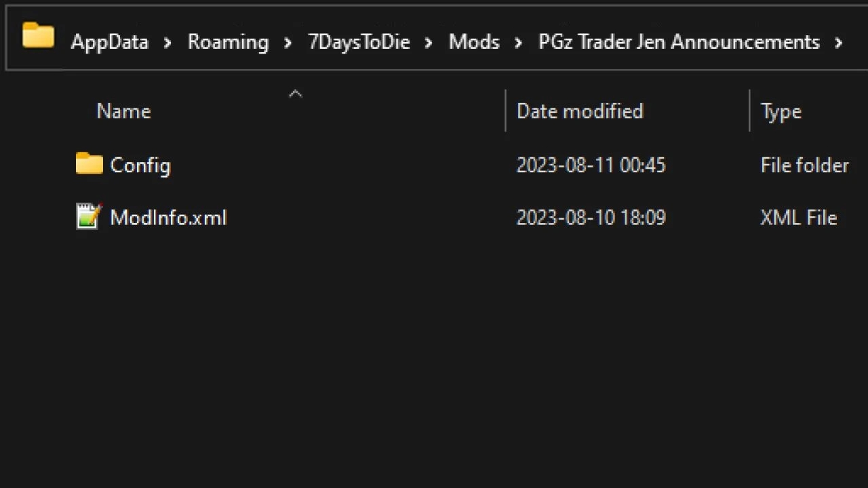868x488 pixels.
Task: Click the PGz Trader Jen Announcements breadcrumb
Action: pyautogui.click(x=679, y=42)
